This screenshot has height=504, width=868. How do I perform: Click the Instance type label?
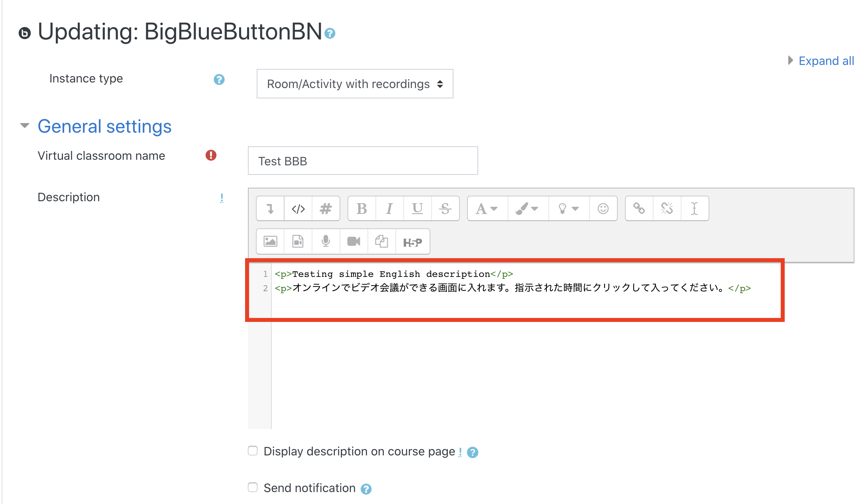point(86,78)
